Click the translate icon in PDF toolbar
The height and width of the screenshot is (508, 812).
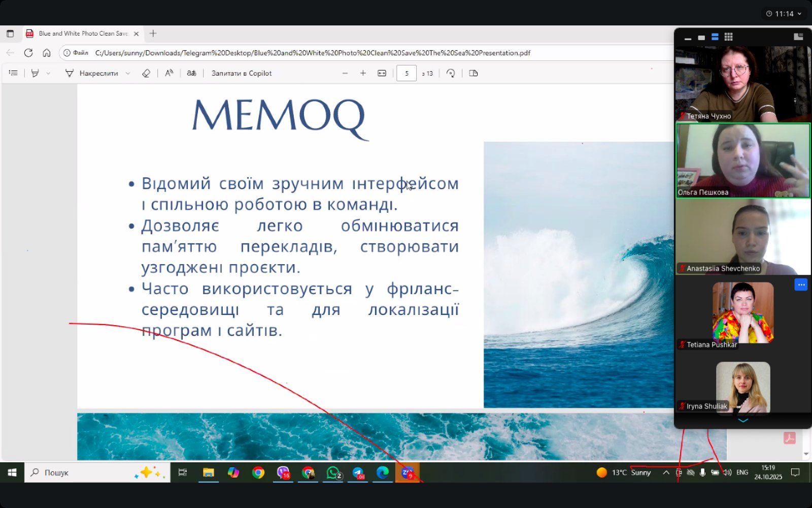pos(191,73)
